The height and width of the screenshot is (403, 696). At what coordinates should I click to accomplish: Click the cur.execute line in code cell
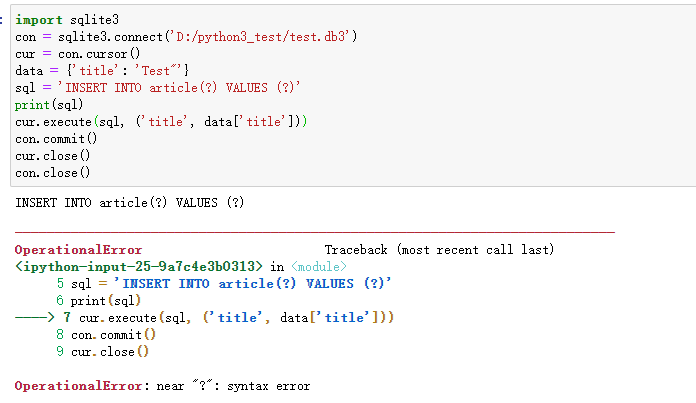pos(161,122)
